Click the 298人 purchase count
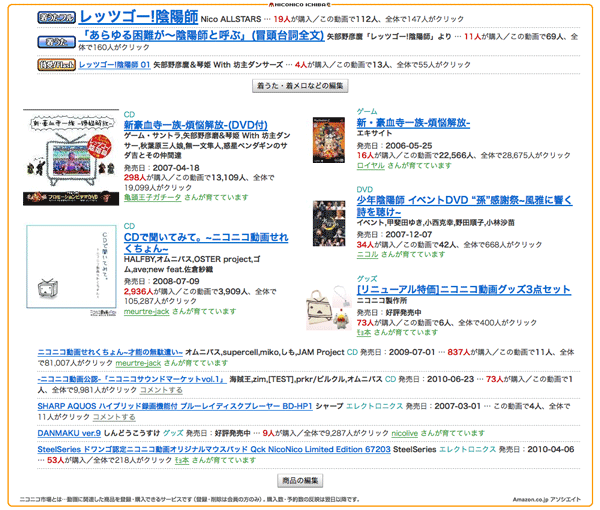The width and height of the screenshot is (600, 510). point(135,178)
